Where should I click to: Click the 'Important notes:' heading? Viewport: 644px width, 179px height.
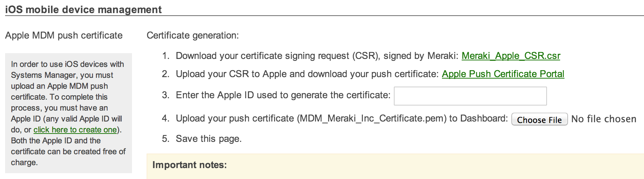point(190,165)
